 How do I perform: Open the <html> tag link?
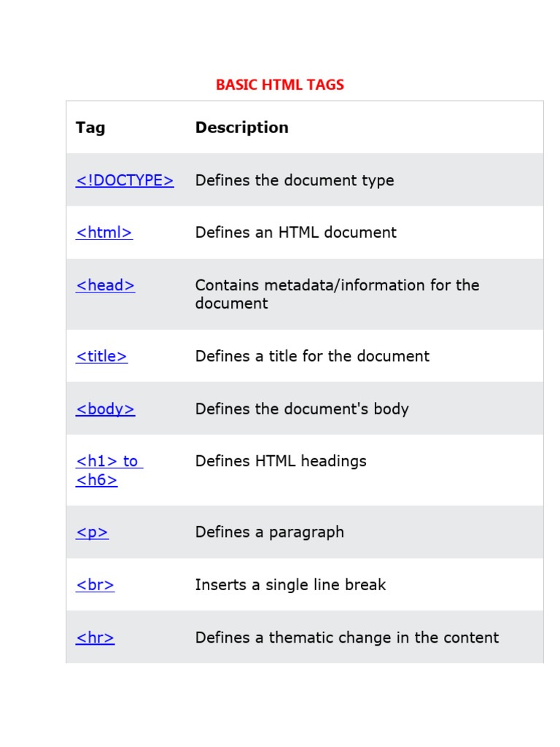tap(104, 233)
